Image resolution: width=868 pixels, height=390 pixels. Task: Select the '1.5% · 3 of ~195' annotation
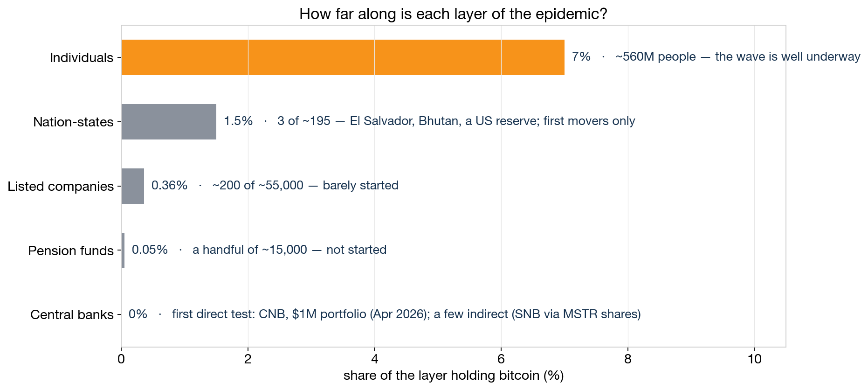pyautogui.click(x=429, y=121)
